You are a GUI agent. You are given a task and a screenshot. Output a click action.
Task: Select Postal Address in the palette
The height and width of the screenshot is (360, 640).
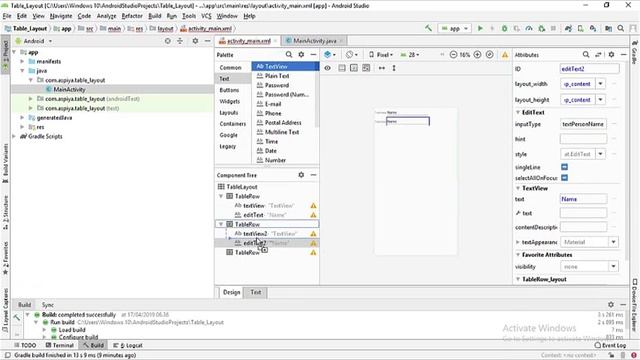(x=283, y=122)
